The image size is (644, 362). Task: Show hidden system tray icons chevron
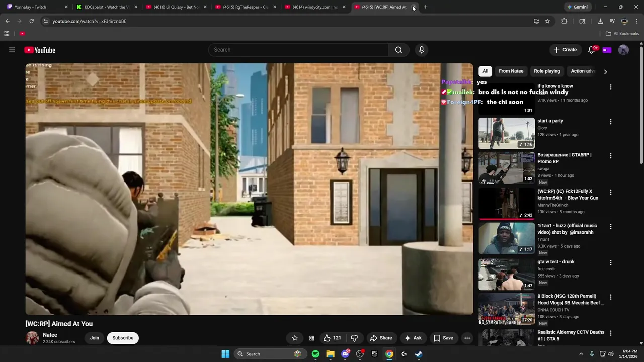pos(581,354)
